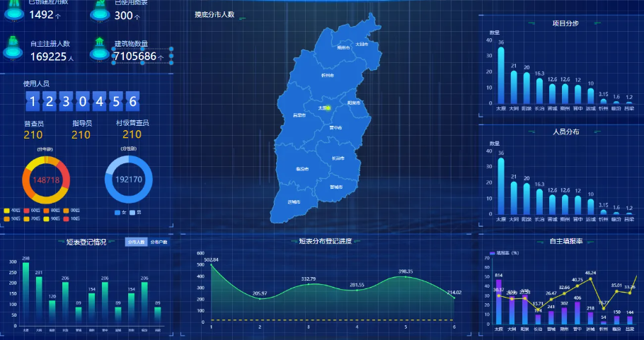Click the 48.24 point in 自主填报率 chart
The image size is (644, 340).
591,279
